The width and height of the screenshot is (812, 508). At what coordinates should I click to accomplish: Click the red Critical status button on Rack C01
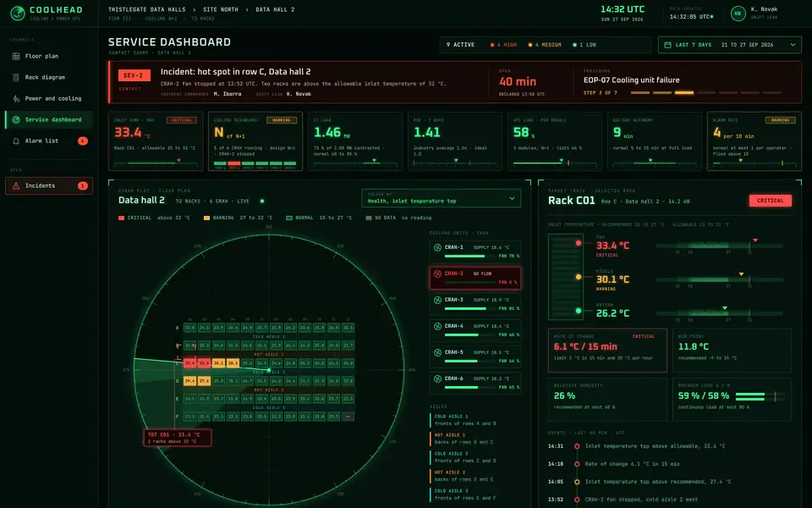pyautogui.click(x=770, y=201)
